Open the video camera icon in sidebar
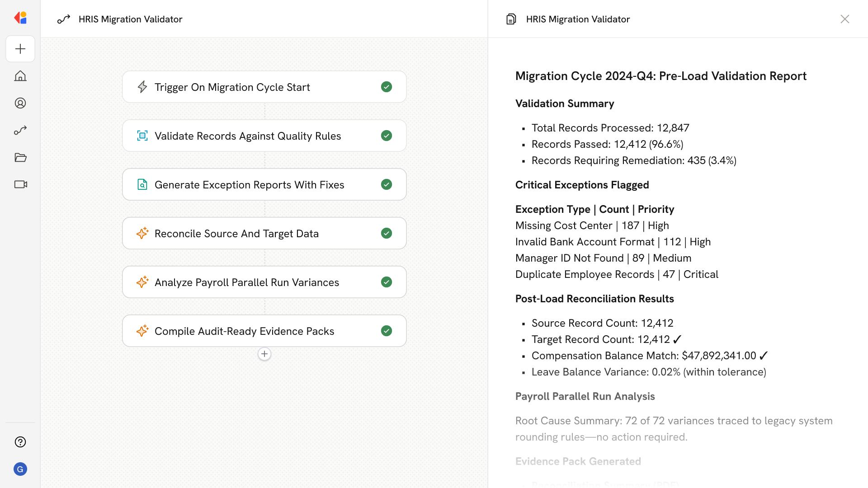Screen dimensions: 868x488 point(20,184)
